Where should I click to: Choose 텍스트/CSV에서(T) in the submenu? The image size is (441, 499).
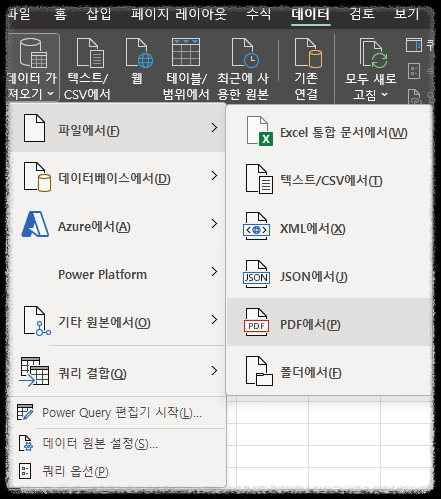coord(329,179)
